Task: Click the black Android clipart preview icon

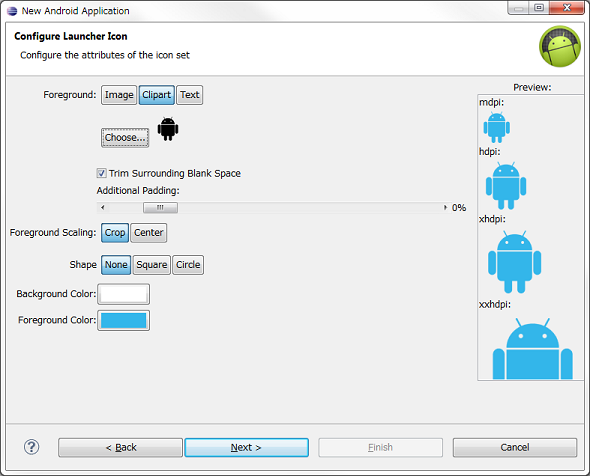Action: 168,129
